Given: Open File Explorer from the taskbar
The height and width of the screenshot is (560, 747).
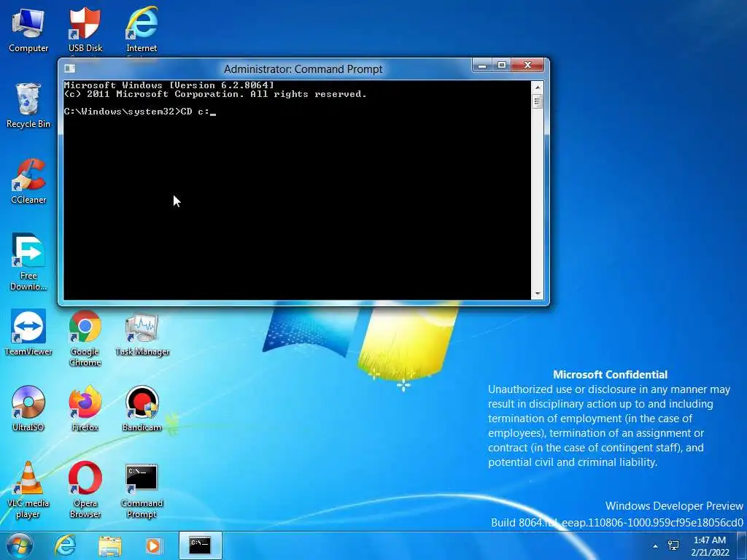Looking at the screenshot, I should coord(109,545).
